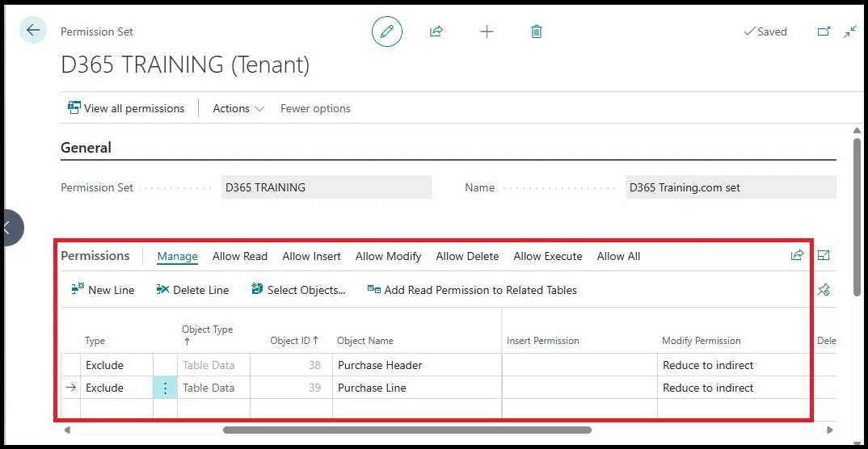The image size is (868, 449).
Task: Open the Allow Modify menu
Action: pyautogui.click(x=388, y=256)
